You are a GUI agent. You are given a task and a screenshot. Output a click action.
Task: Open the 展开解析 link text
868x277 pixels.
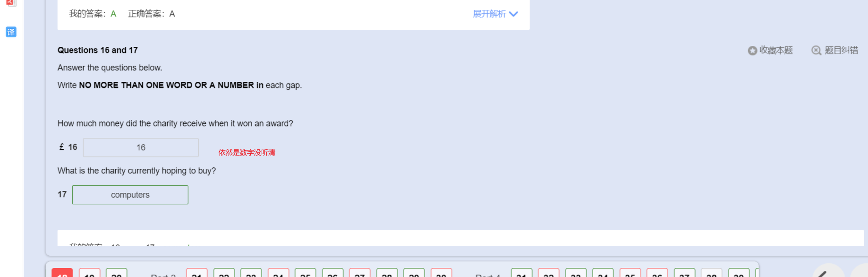[489, 14]
